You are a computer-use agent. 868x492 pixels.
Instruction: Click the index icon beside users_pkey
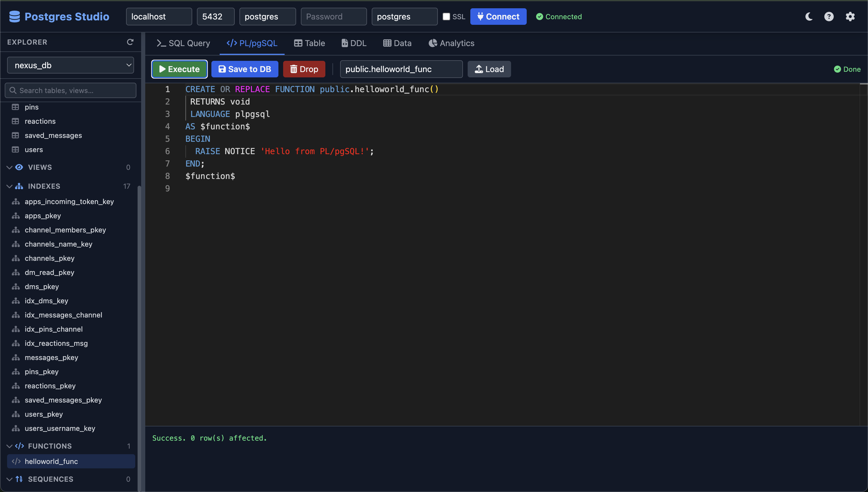point(16,414)
